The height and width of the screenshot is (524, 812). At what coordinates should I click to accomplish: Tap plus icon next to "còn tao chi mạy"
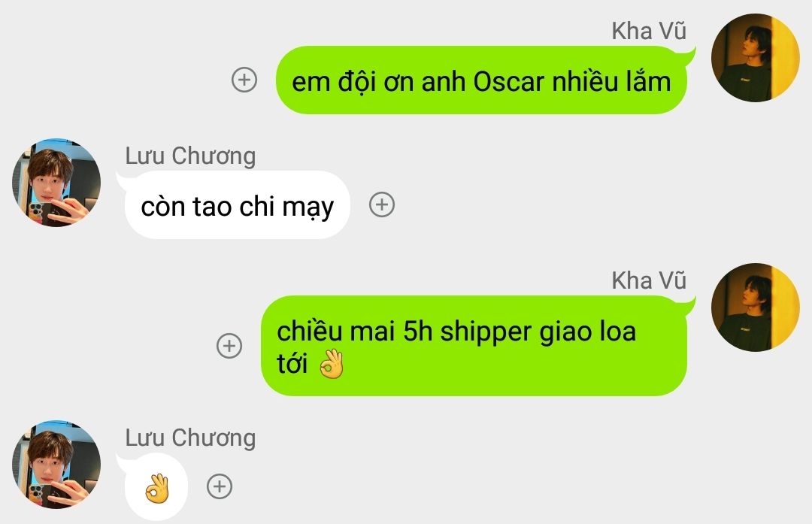pyautogui.click(x=382, y=204)
